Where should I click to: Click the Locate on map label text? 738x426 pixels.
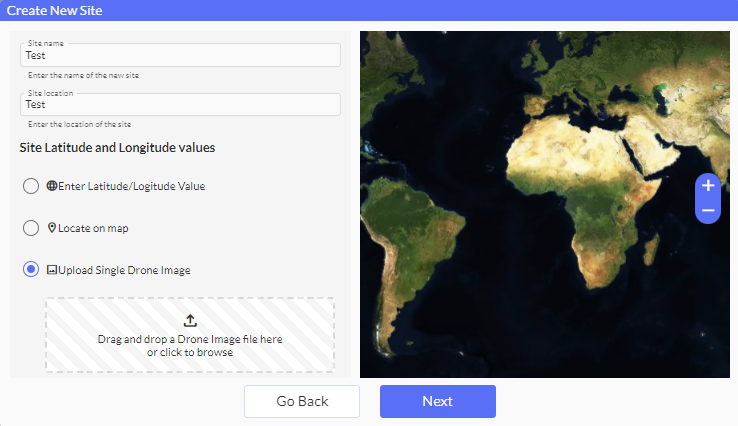point(93,228)
